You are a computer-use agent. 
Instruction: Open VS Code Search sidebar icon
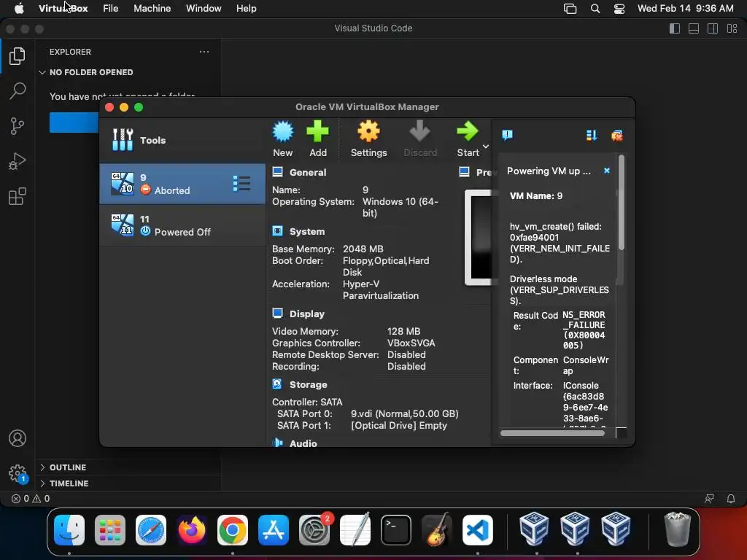[x=18, y=90]
